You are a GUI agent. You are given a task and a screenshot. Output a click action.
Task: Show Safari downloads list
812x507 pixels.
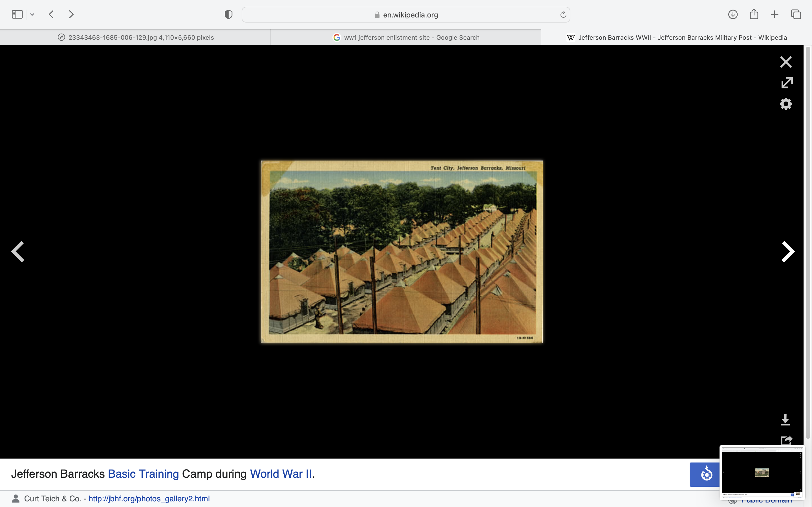[x=732, y=14]
